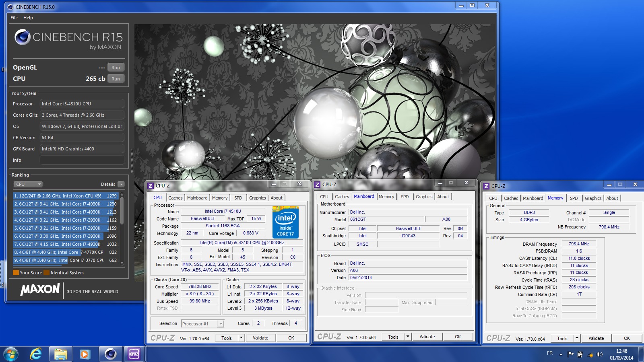The width and height of the screenshot is (644, 362).
Task: Click OK in the Mainboard CPU-Z window
Action: (458, 337)
